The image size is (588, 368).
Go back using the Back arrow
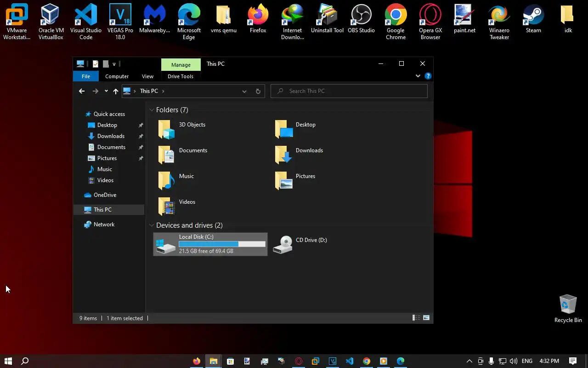tap(82, 91)
